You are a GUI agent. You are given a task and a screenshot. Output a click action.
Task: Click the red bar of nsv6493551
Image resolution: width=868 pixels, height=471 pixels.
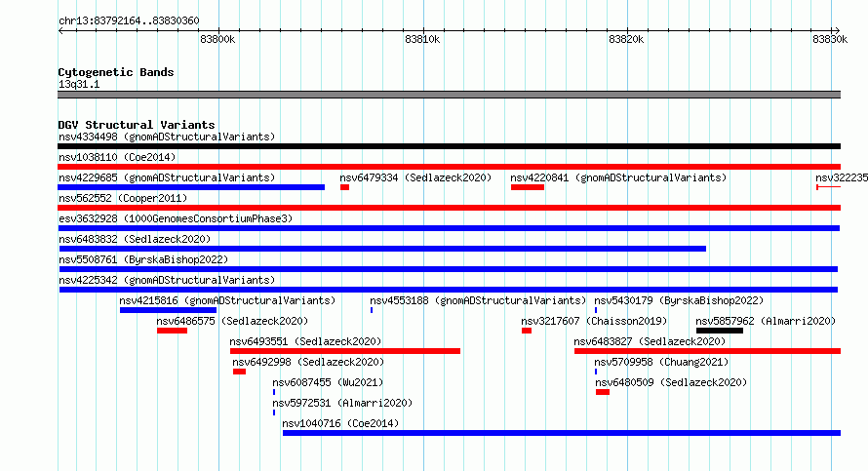345,351
